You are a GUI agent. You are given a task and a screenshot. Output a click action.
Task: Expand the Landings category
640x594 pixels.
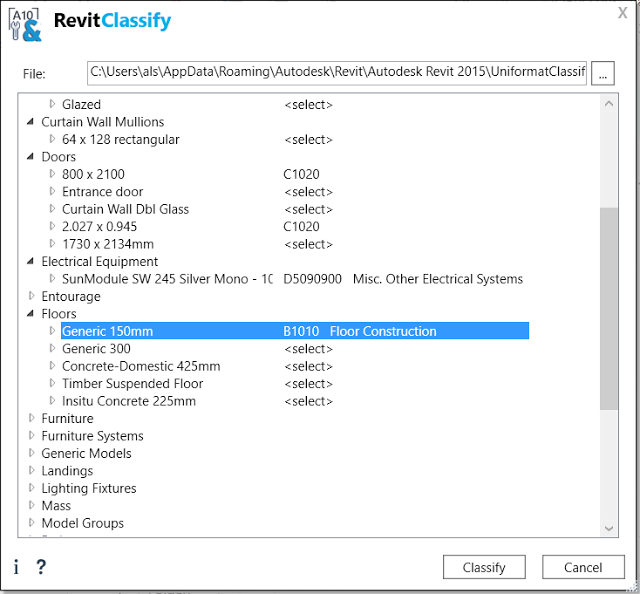(31, 470)
